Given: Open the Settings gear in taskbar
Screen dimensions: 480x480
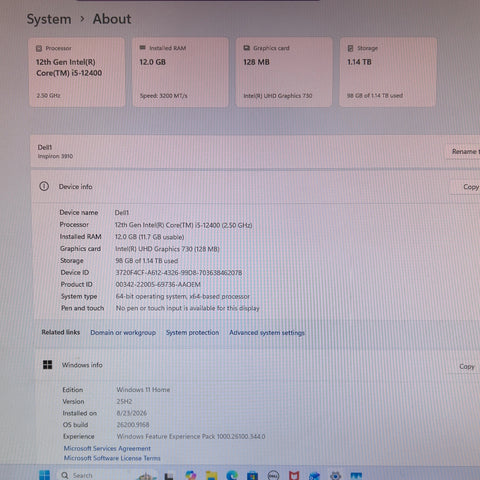Looking at the screenshot, I should point(335,476).
